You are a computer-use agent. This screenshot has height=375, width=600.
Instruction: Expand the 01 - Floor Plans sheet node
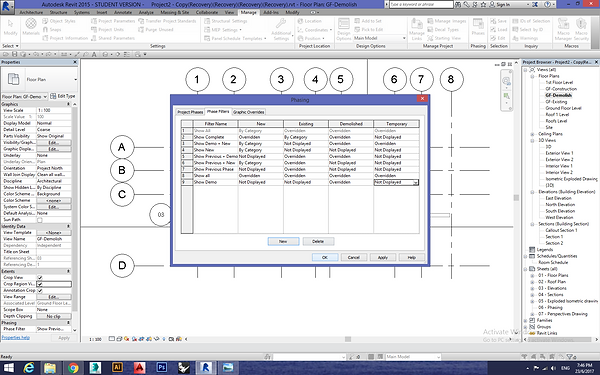tap(532, 275)
